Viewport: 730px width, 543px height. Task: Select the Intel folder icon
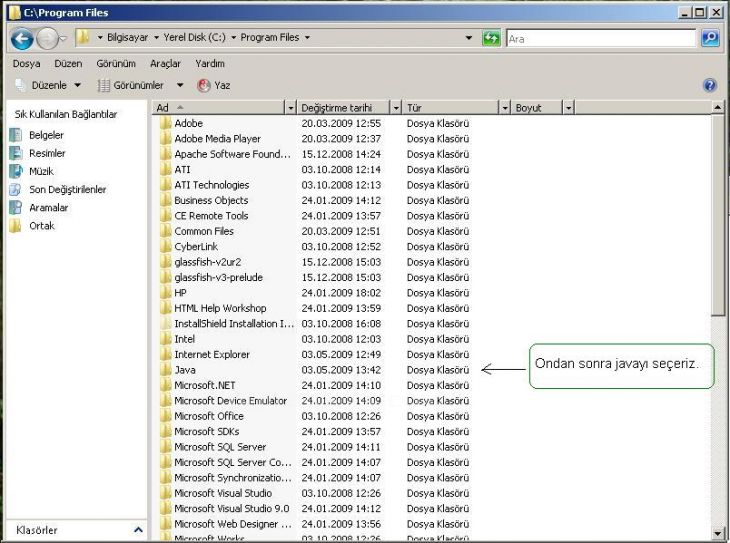[165, 339]
